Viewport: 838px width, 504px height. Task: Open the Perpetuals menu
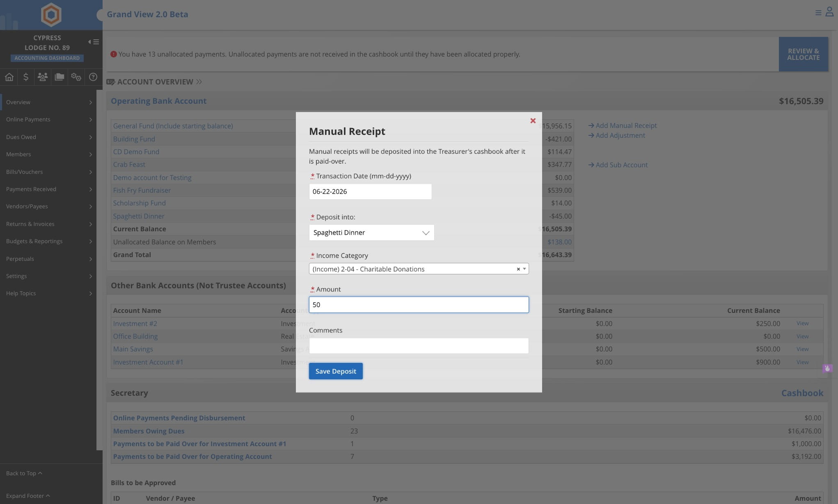(x=48, y=259)
